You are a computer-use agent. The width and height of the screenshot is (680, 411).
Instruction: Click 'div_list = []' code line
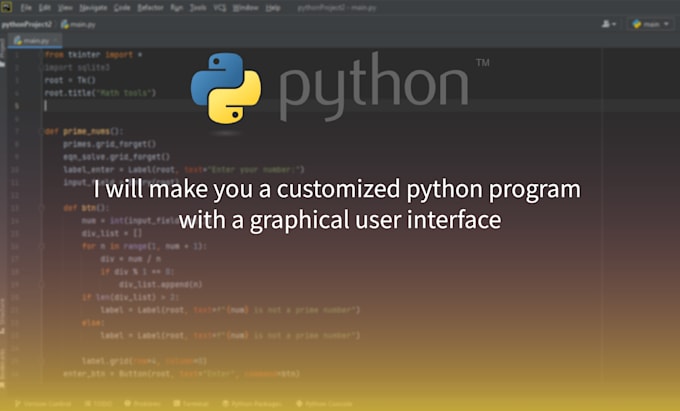click(x=112, y=233)
